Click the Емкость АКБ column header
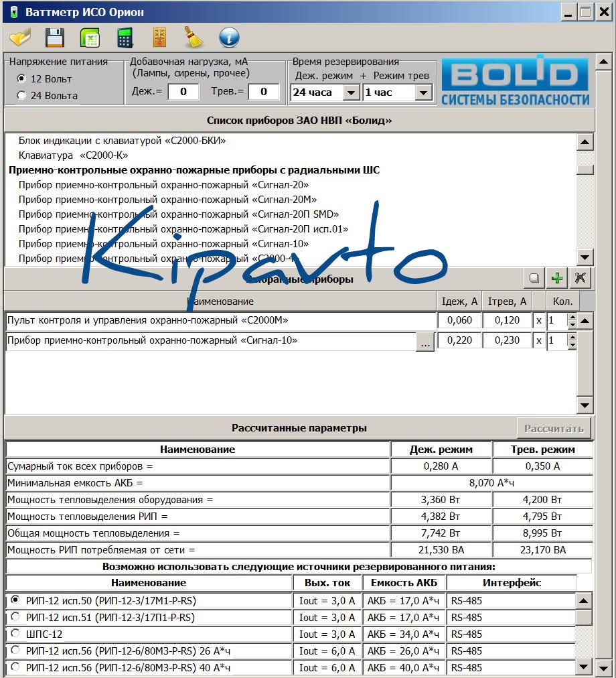The width and height of the screenshot is (616, 678). 404,583
